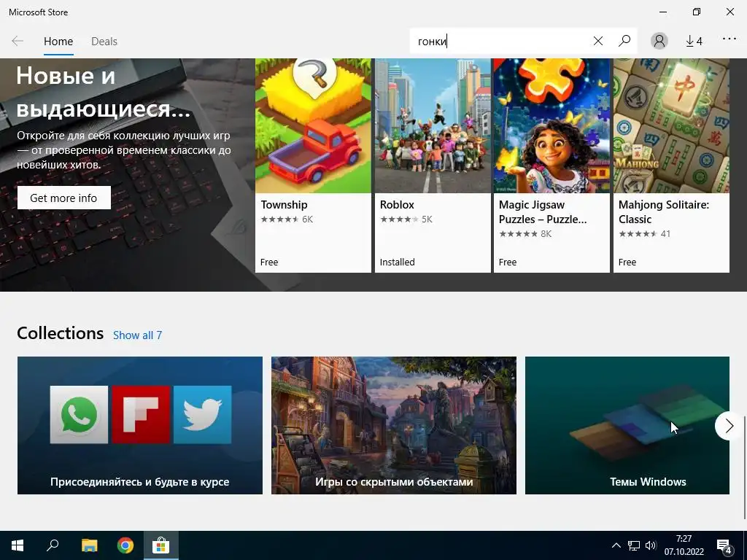The image size is (747, 560).
Task: Open the volume speaker tray icon
Action: [x=651, y=545]
